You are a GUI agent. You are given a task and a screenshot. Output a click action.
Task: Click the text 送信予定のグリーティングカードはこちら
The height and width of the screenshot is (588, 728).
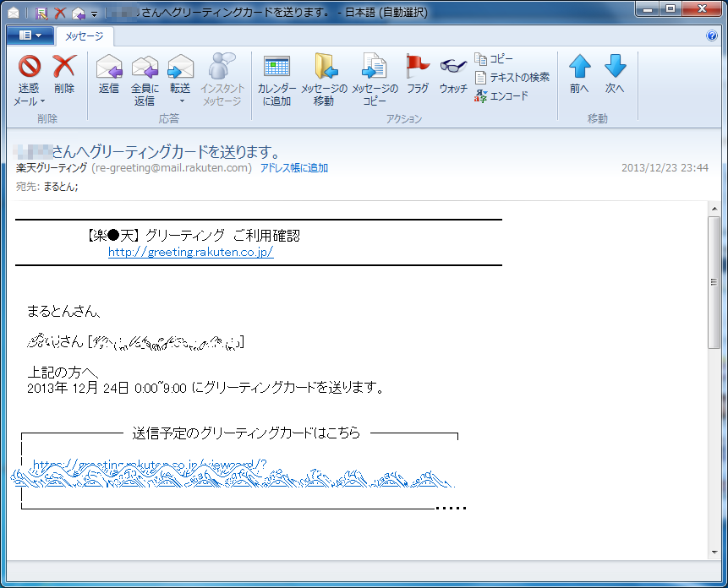(246, 433)
